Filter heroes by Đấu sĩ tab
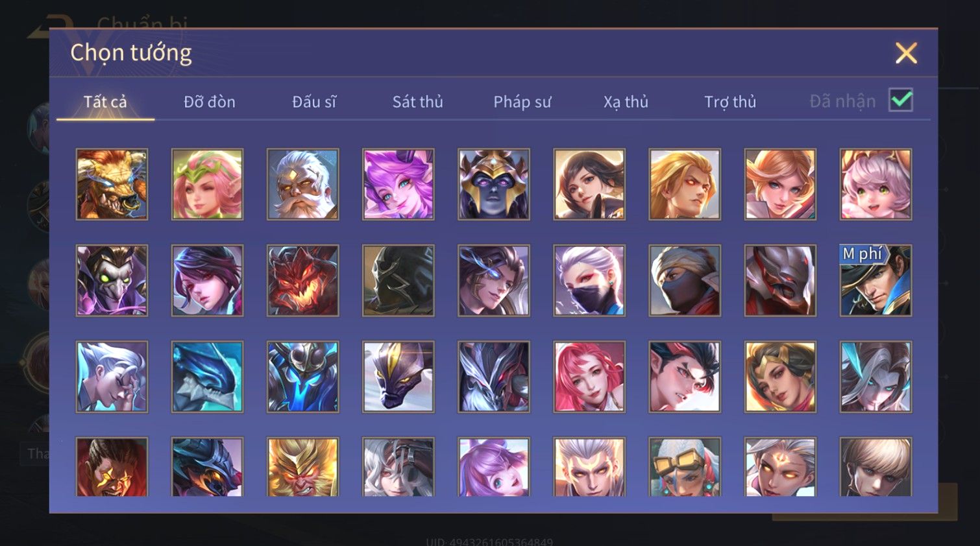The width and height of the screenshot is (980, 546). [313, 102]
